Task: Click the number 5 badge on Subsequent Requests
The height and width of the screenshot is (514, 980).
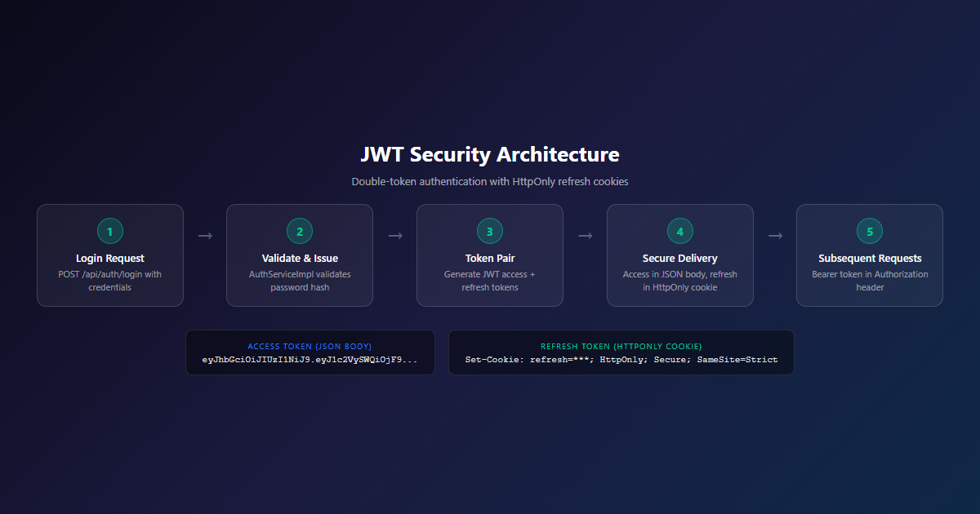Action: click(x=870, y=232)
